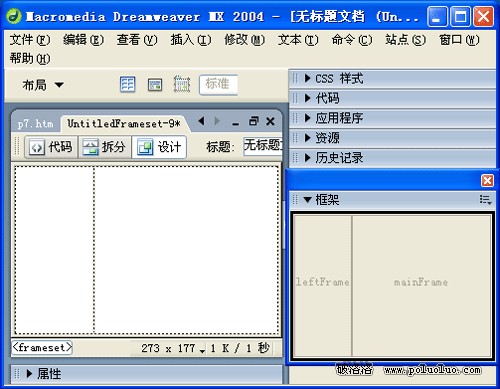
Task: Click the Frames panel options menu icon
Action: [x=485, y=200]
